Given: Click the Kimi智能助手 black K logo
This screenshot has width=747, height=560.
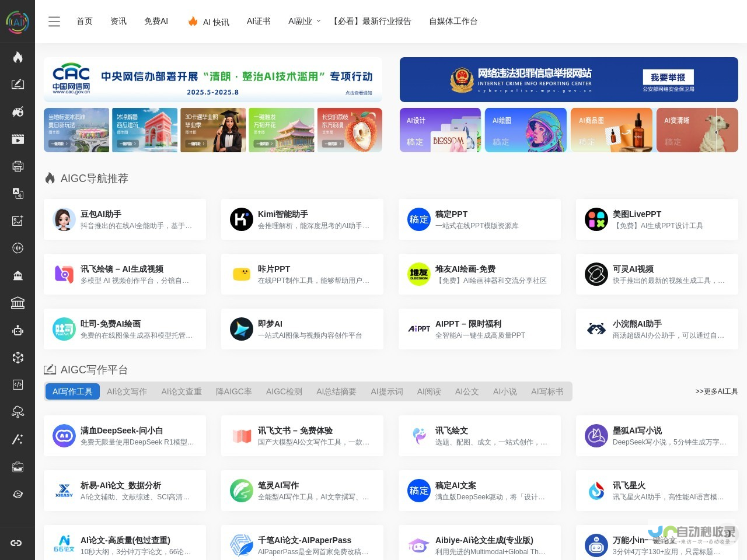Looking at the screenshot, I should [242, 219].
